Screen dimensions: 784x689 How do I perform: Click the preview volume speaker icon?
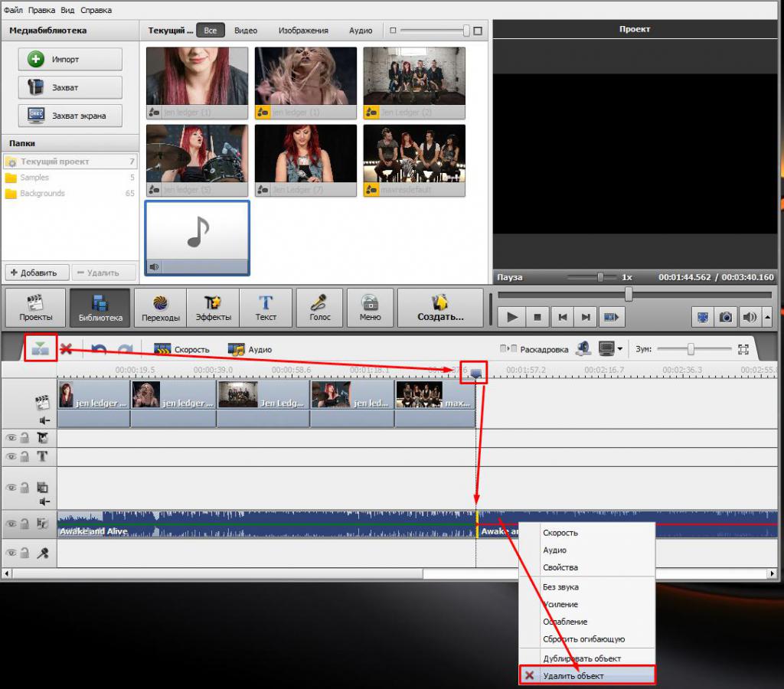pyautogui.click(x=749, y=317)
